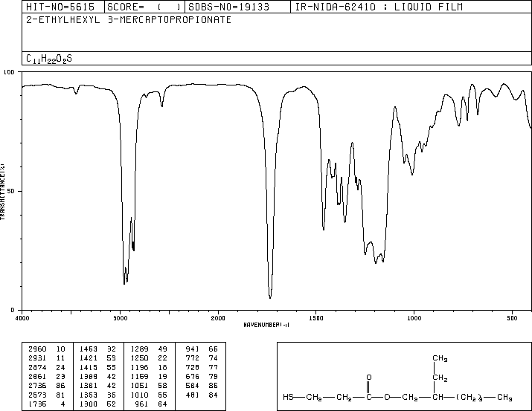Click the SDBS-NO=19133 identifier
Viewport: 532px width, 411px height.
pos(228,7)
